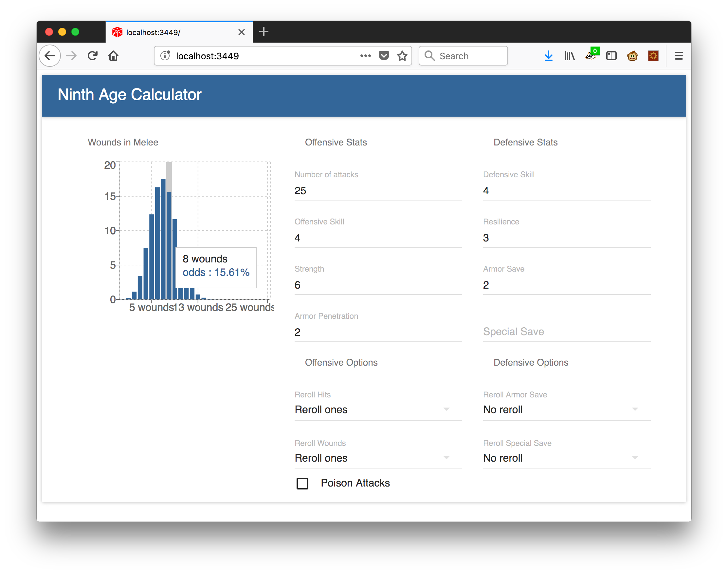728x574 pixels.
Task: Reload the current page
Action: click(92, 56)
